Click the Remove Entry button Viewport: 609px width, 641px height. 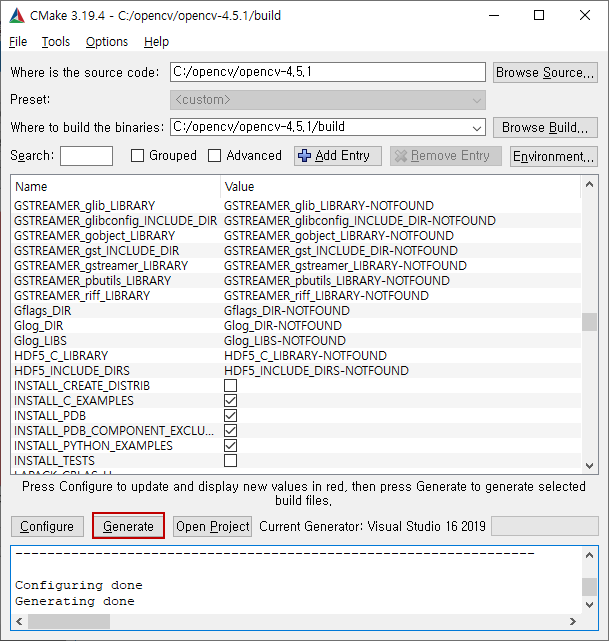coord(446,156)
